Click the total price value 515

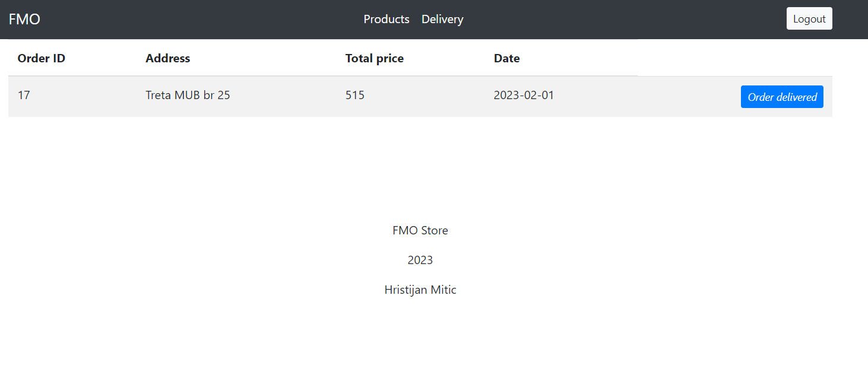coord(355,95)
